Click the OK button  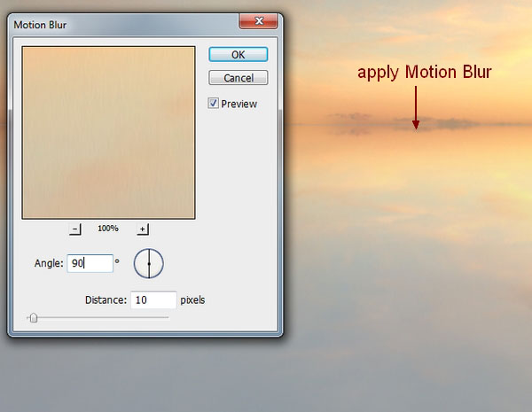(238, 54)
